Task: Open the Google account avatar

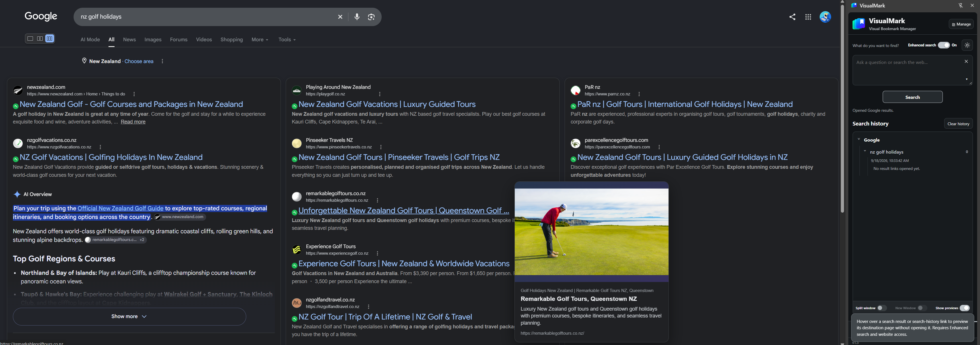Action: (x=825, y=17)
